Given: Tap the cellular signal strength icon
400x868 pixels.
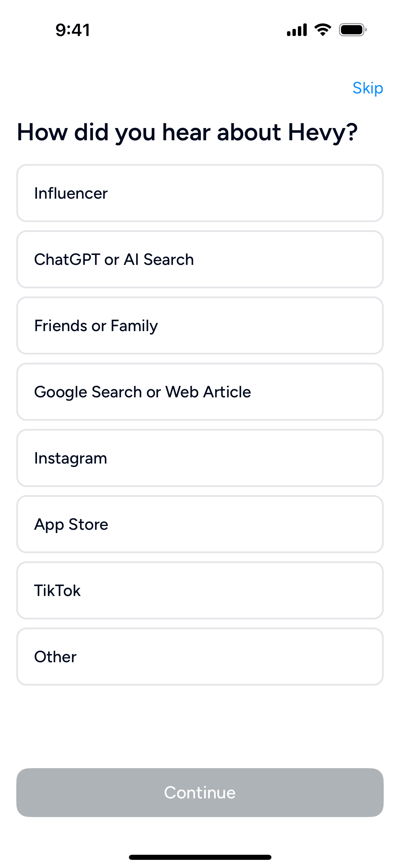Looking at the screenshot, I should pyautogui.click(x=297, y=30).
